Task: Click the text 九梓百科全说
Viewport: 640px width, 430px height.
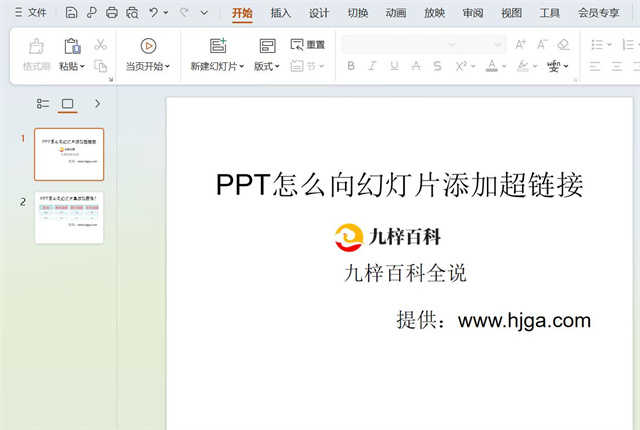Action: pos(405,273)
